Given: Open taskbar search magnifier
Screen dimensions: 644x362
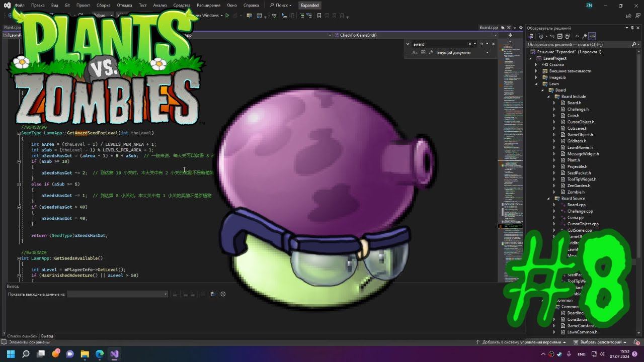Looking at the screenshot, I should [26, 354].
